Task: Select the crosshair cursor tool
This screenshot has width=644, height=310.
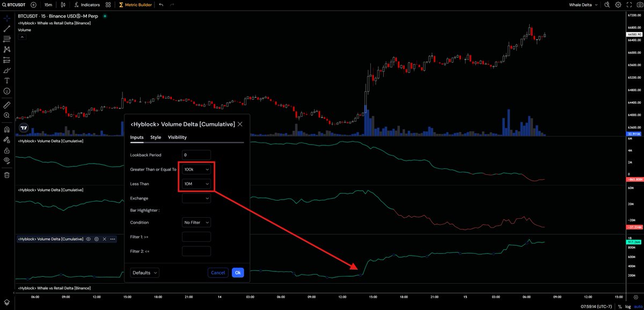Action: pyautogui.click(x=7, y=18)
